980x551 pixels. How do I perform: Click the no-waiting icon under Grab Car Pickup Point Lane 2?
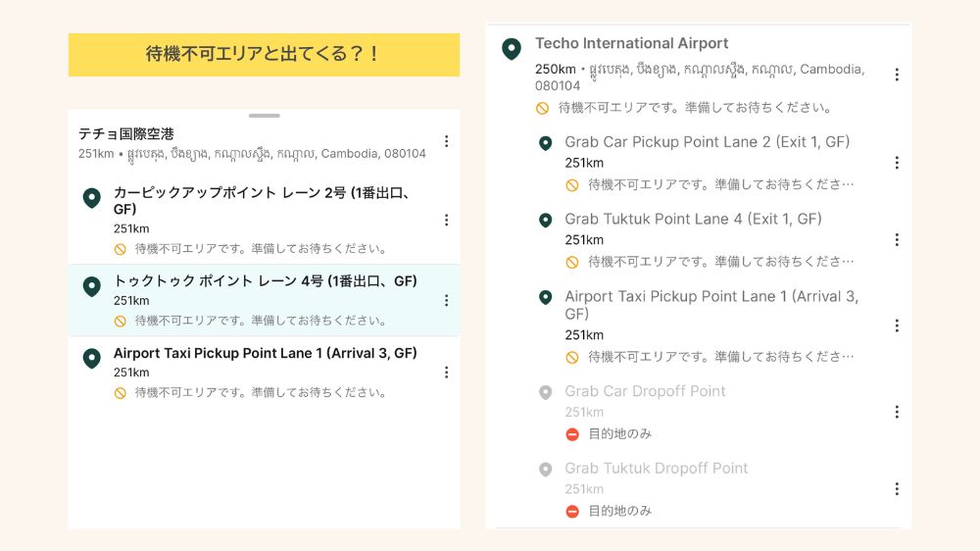pyautogui.click(x=572, y=185)
